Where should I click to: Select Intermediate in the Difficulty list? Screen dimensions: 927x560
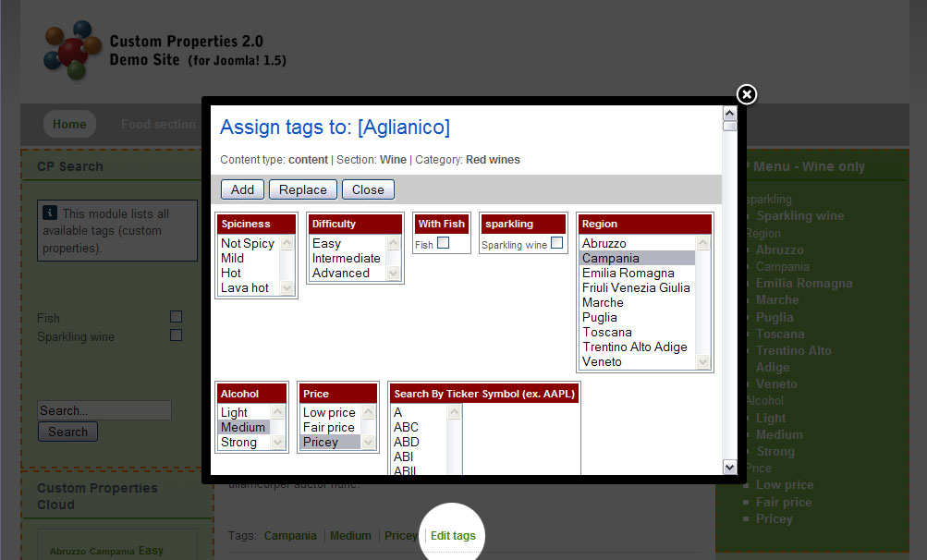click(346, 258)
